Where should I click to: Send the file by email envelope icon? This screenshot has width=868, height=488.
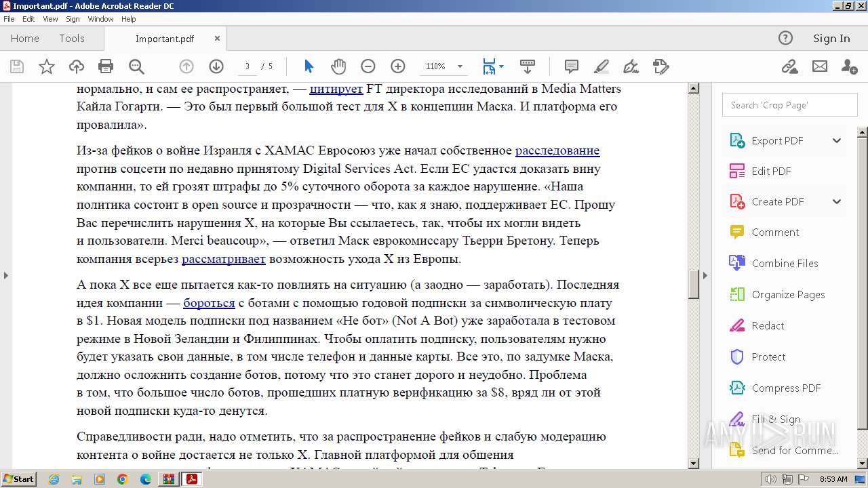point(820,66)
